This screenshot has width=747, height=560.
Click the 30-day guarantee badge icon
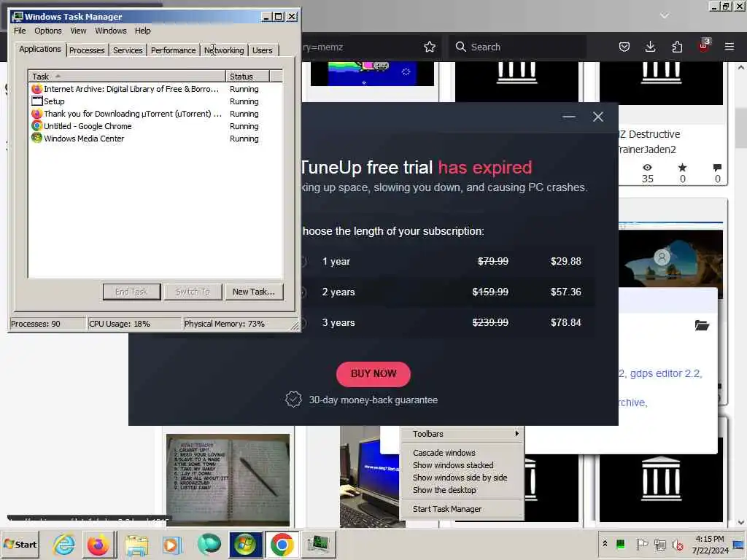[x=293, y=399]
